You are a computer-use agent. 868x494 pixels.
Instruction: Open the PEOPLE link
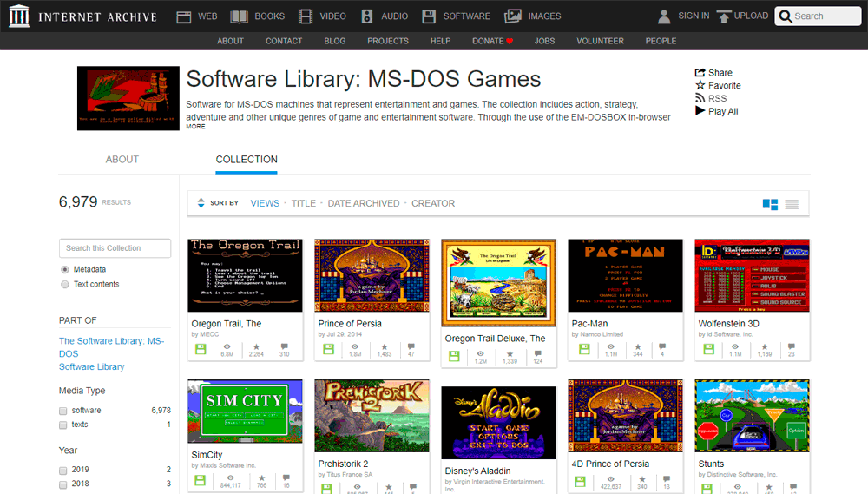[x=661, y=41]
